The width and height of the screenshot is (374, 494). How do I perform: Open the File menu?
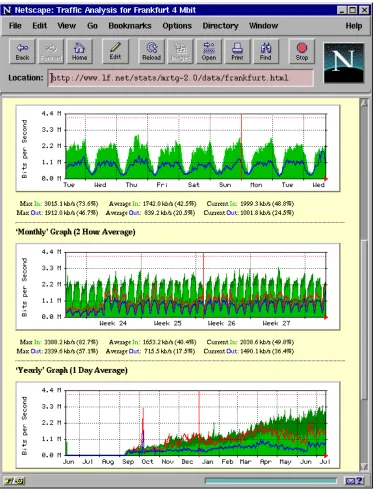pos(15,26)
